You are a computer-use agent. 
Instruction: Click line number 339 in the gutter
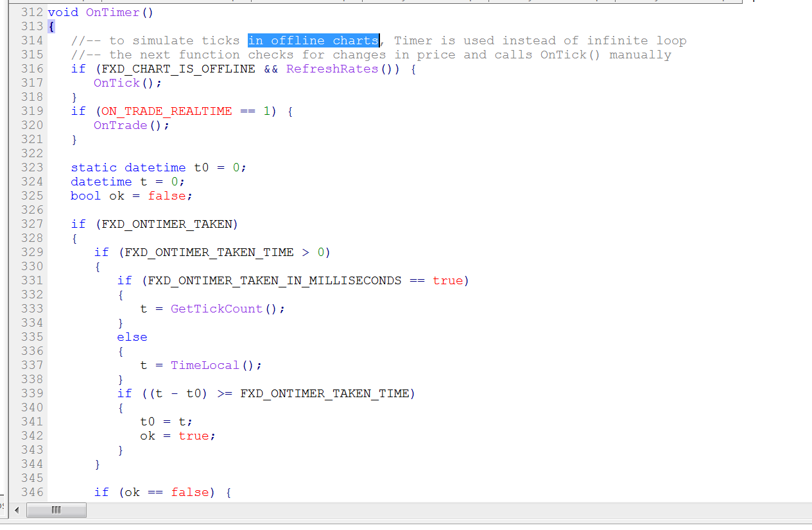[32, 393]
